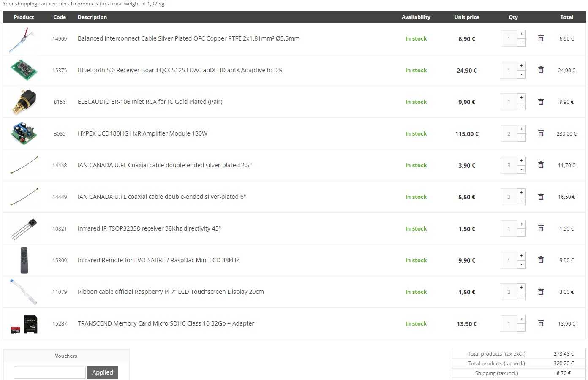Image resolution: width=588 pixels, height=380 pixels.
Task: Decrease Infrared Remote EVO-SABRE quantity
Action: click(x=521, y=264)
